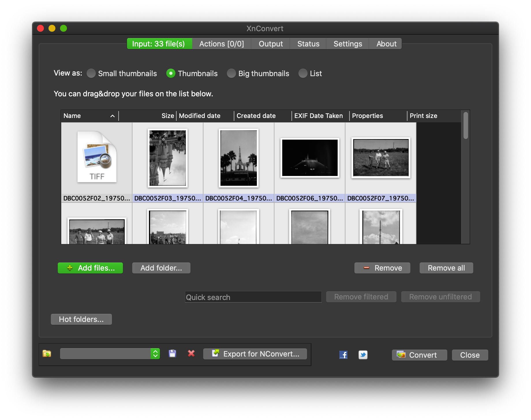Switch to the Actions [0/0] tab
The width and height of the screenshot is (531, 420).
[x=221, y=44]
